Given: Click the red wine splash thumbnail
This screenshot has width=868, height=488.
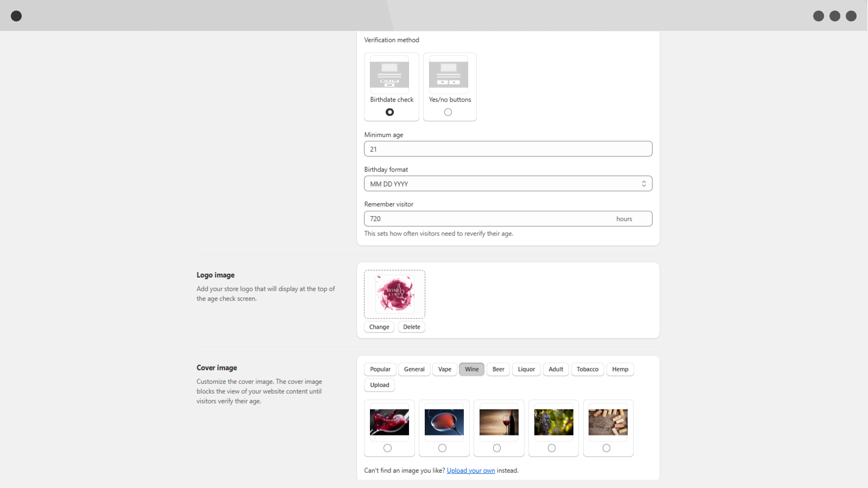Looking at the screenshot, I should [x=390, y=422].
